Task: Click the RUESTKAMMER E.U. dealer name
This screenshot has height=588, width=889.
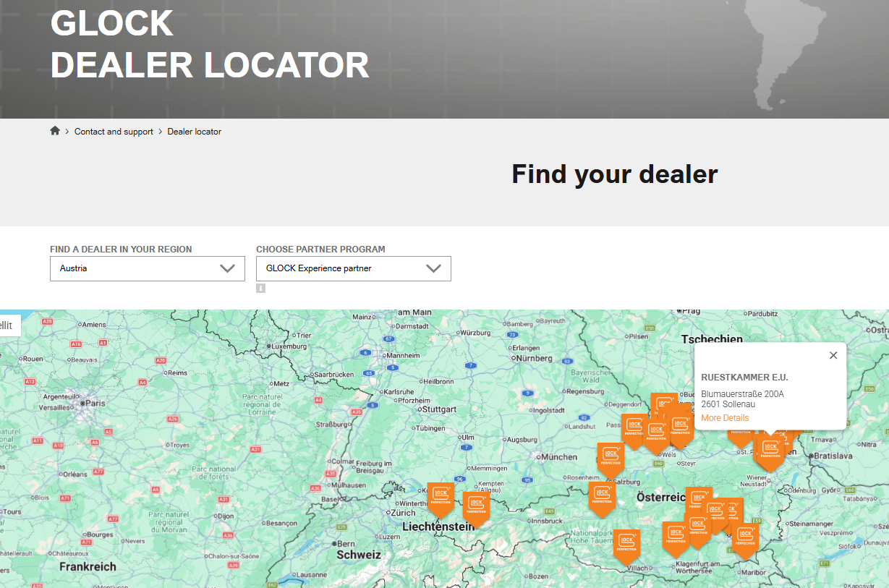Action: (744, 378)
